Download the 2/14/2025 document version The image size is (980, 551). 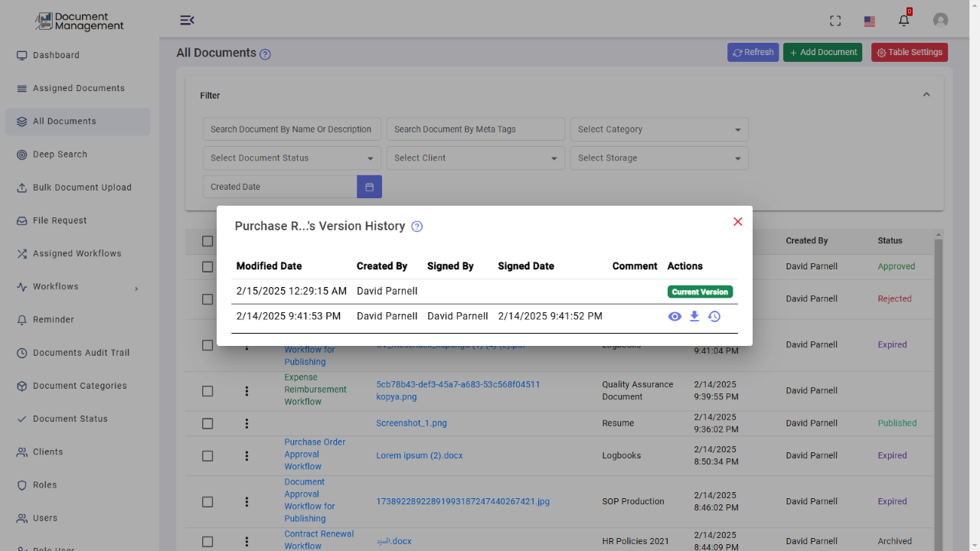[694, 316]
